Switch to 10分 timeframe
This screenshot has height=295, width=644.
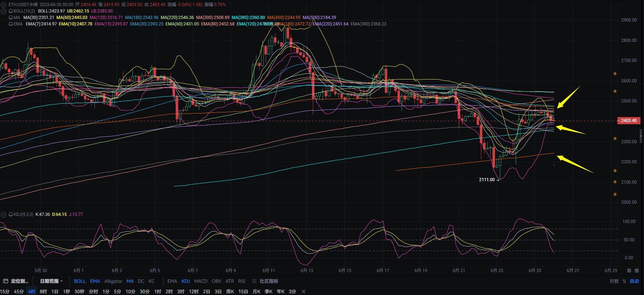(x=130, y=291)
